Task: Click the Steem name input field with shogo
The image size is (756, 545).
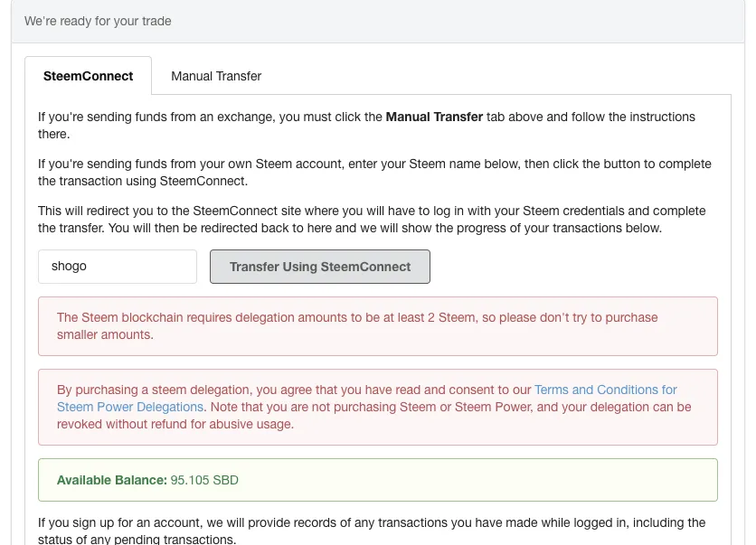Action: (118, 267)
